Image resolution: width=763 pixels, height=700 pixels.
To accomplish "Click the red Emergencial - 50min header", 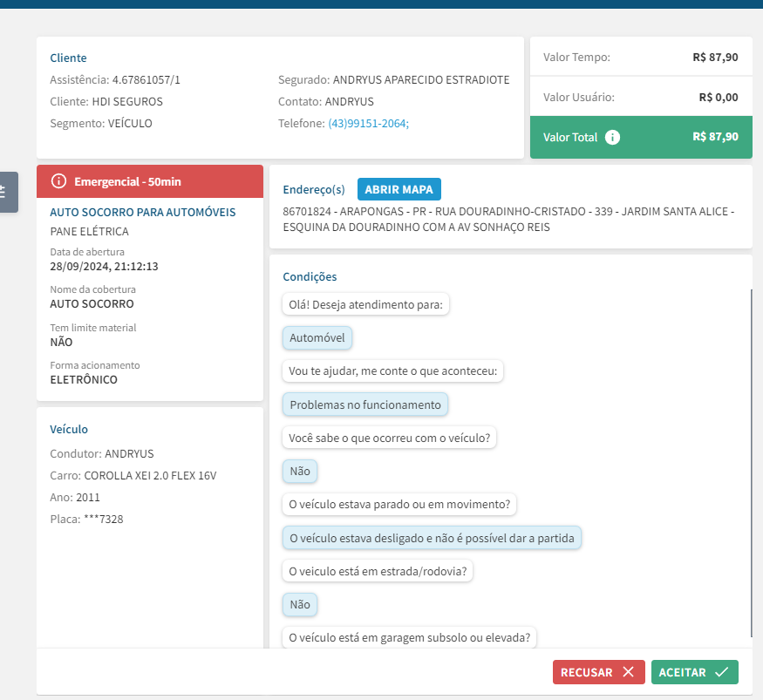I will coord(150,181).
